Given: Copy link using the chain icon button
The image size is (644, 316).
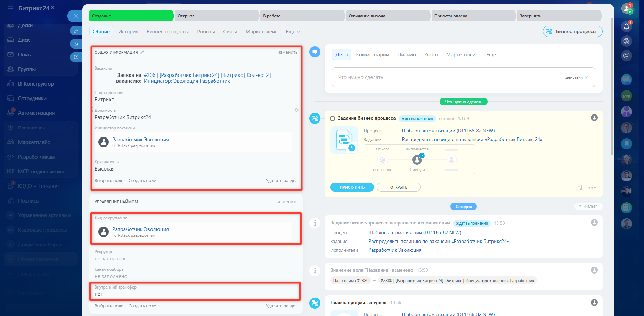Looking at the screenshot, I should 76,31.
